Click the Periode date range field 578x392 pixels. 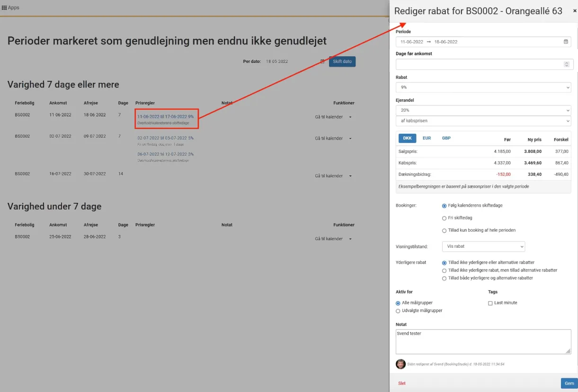[x=483, y=42]
